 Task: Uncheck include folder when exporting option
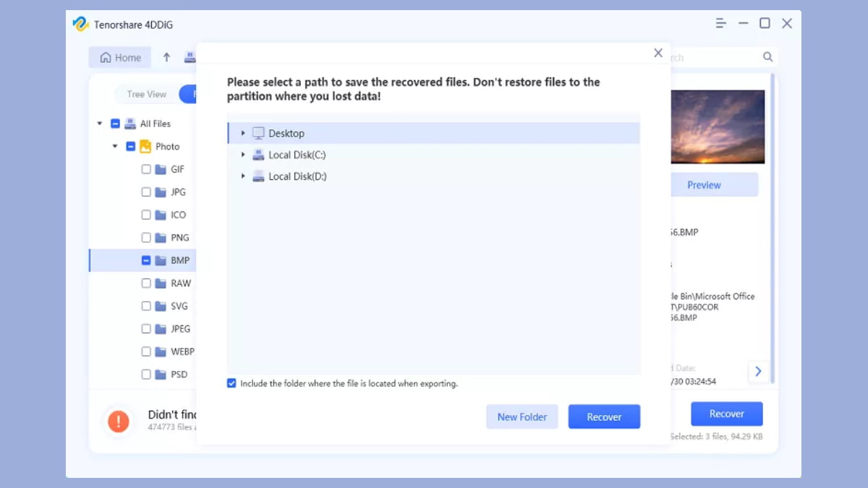tap(231, 383)
